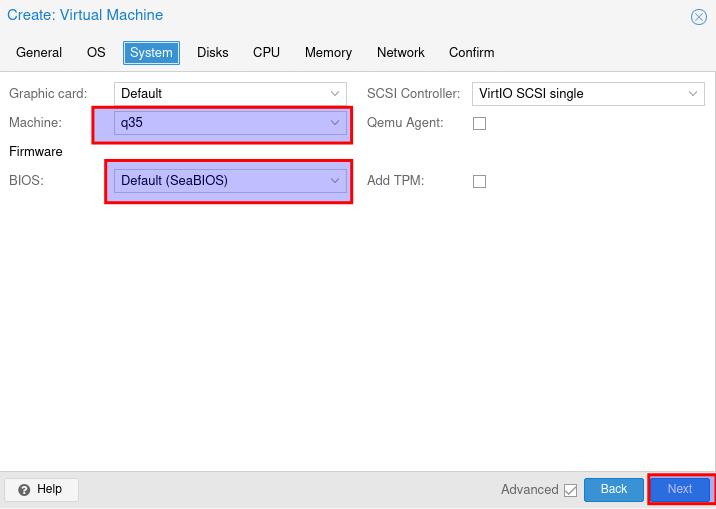Enable the Qemu Agent checkbox
This screenshot has height=509, width=716.
(x=479, y=123)
